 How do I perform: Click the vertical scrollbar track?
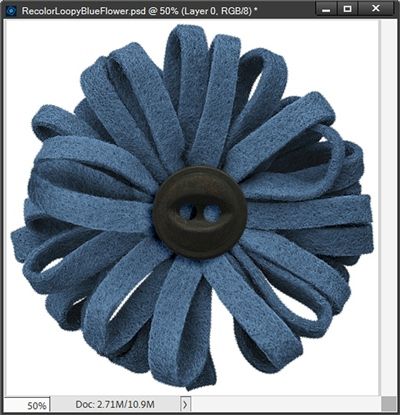388,207
